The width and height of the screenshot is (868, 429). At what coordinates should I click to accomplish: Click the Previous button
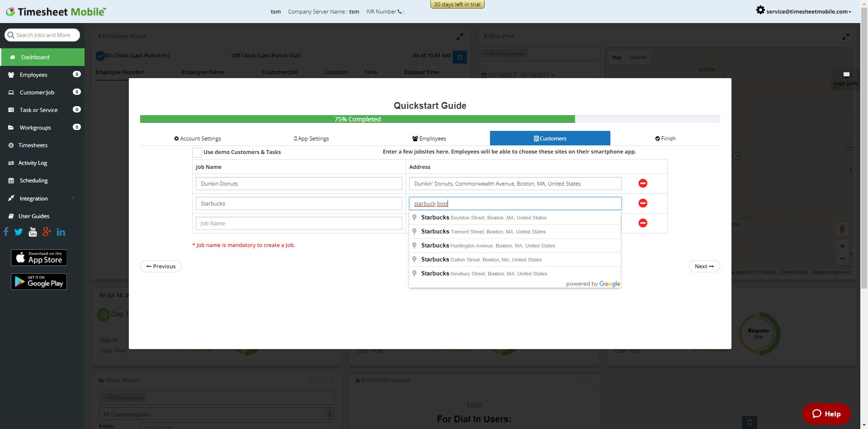161,266
